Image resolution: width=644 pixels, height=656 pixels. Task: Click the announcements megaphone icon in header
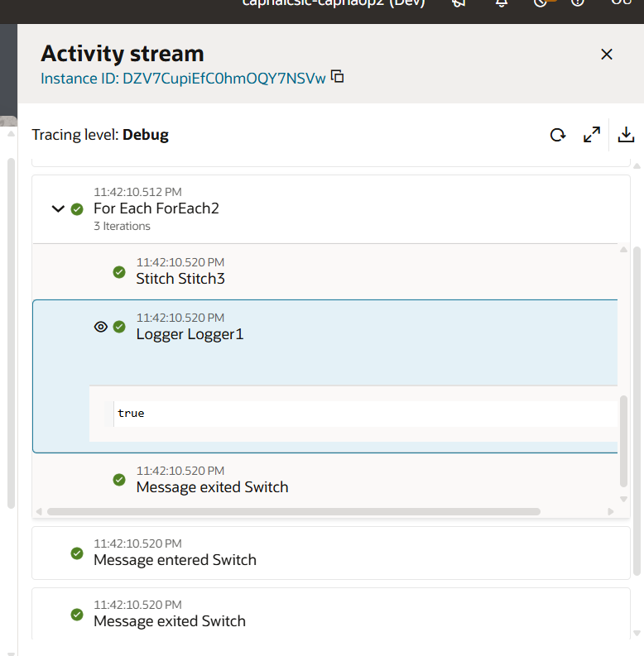click(x=459, y=3)
